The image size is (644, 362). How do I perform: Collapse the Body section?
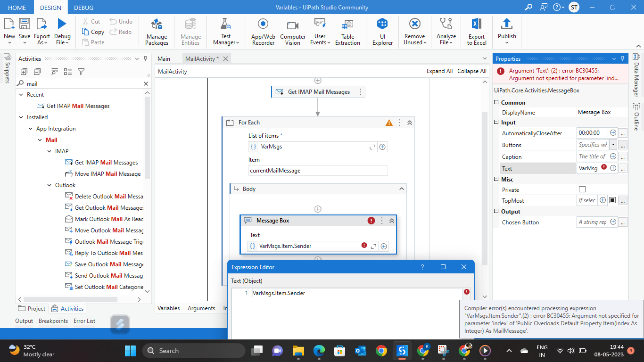pyautogui.click(x=401, y=189)
